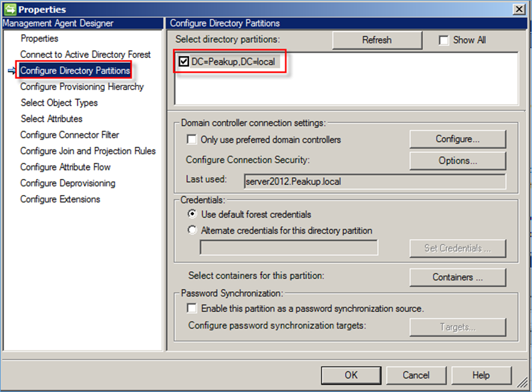Close the Properties dialog window

[519, 9]
